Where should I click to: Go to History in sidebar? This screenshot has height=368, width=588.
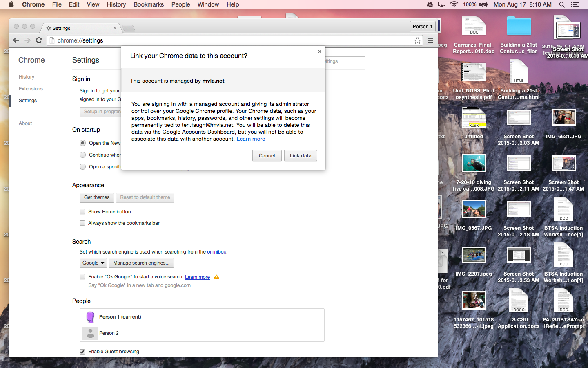27,77
